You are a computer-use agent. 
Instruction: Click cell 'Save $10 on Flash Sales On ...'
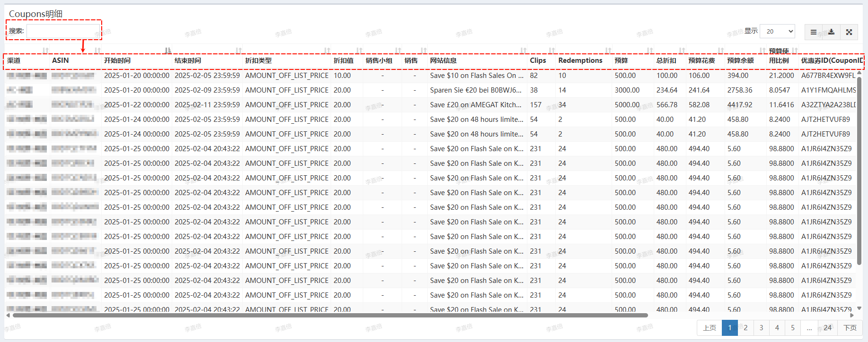point(477,76)
